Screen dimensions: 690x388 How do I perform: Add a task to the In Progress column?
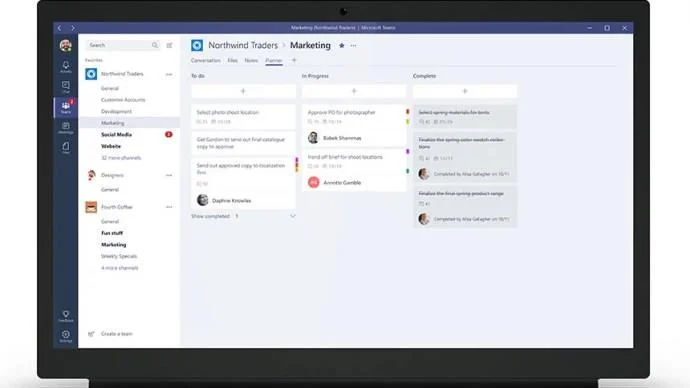[x=354, y=91]
